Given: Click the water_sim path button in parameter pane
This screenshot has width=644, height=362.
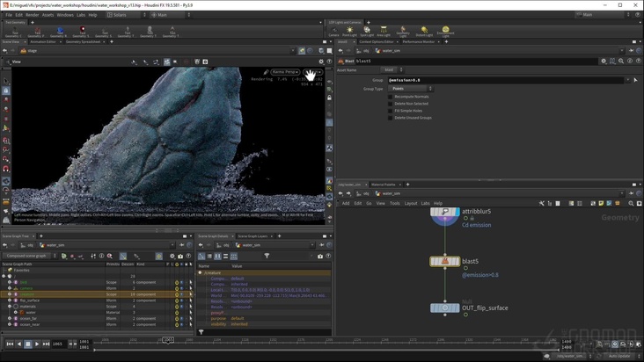Looking at the screenshot, I should click(x=387, y=51).
